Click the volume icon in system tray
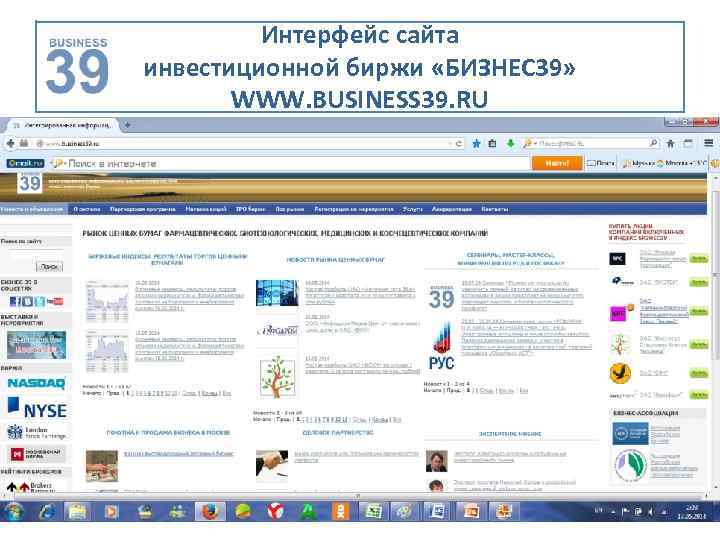The image size is (720, 540). 651,511
